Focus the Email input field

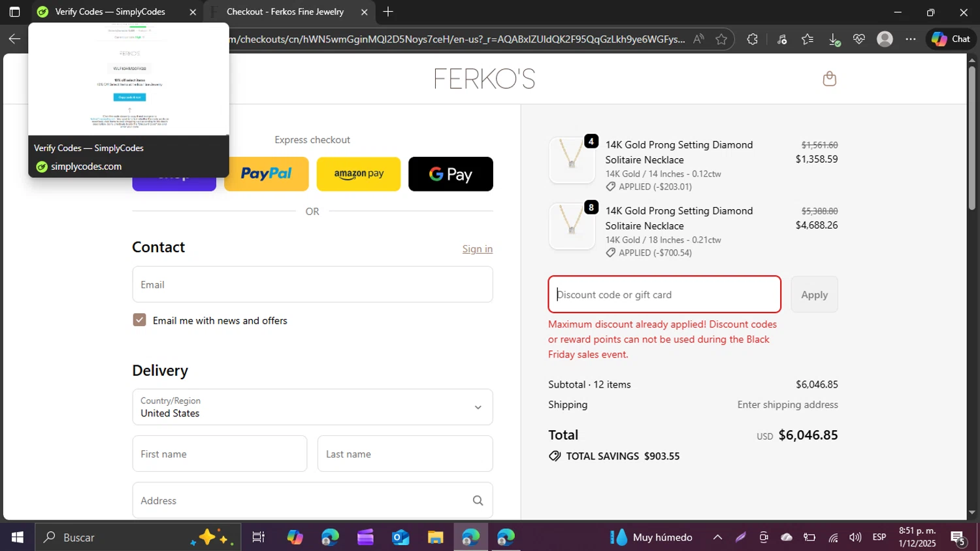[312, 284]
